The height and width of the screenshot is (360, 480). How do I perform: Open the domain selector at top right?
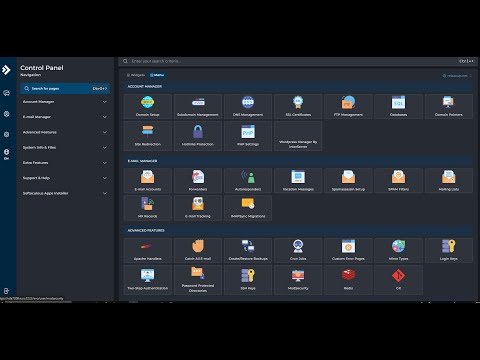[x=457, y=76]
